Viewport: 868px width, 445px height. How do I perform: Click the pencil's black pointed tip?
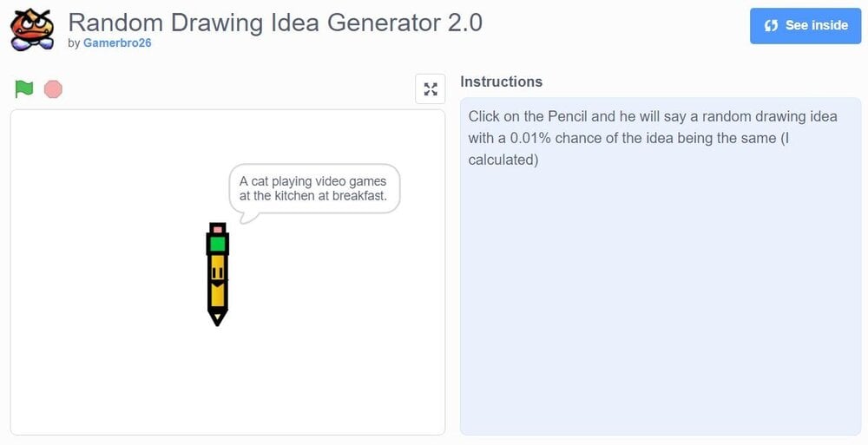(x=217, y=319)
